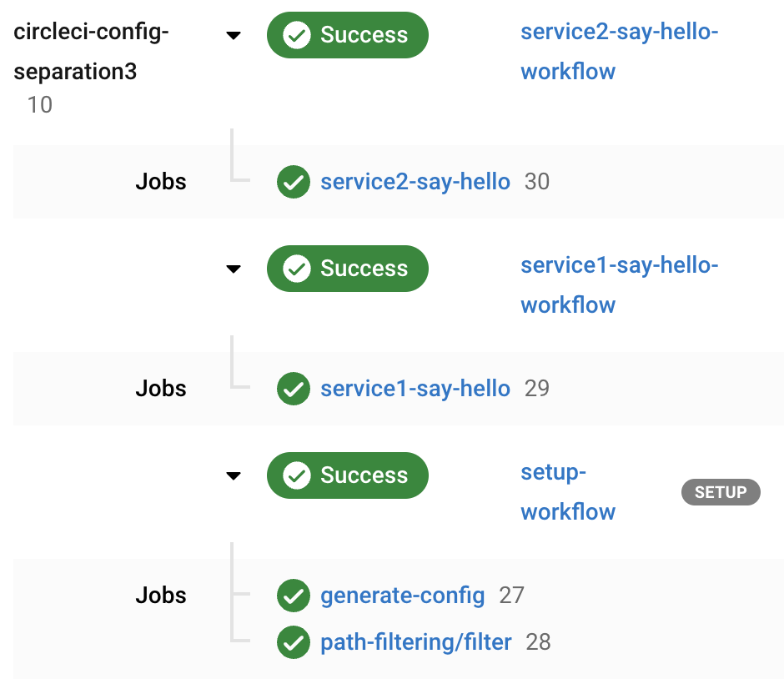Click Success badge for setup-workflow
Image resolution: width=784 pixels, height=699 pixels.
click(x=348, y=475)
